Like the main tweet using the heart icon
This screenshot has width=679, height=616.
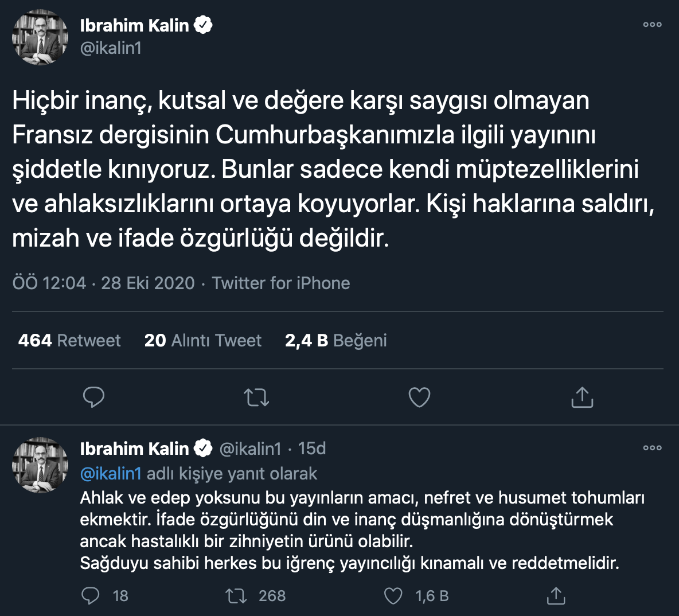pos(419,396)
